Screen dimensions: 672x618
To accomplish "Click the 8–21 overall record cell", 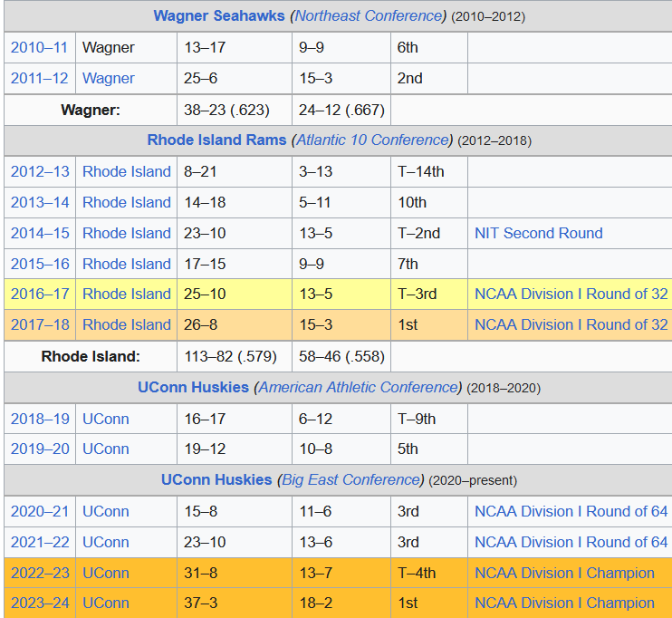I will (x=235, y=171).
